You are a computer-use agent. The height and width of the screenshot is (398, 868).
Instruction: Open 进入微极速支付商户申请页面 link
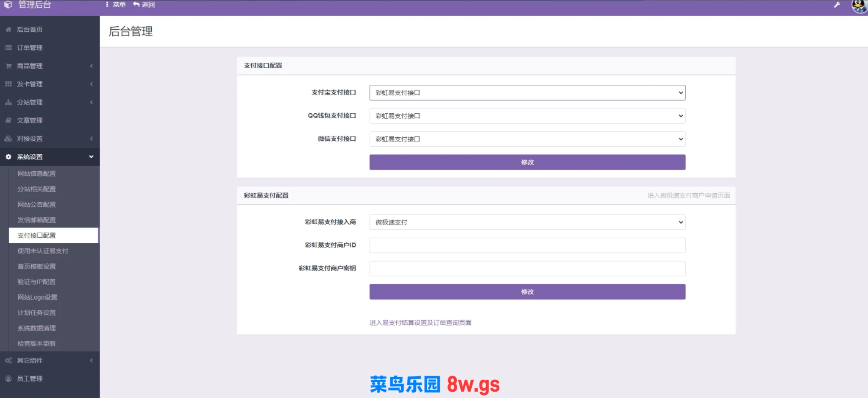pyautogui.click(x=688, y=195)
